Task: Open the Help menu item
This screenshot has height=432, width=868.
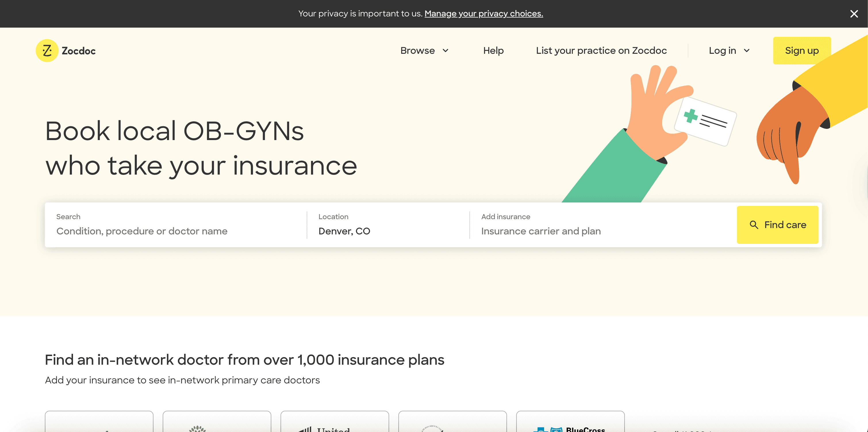Action: click(x=493, y=51)
